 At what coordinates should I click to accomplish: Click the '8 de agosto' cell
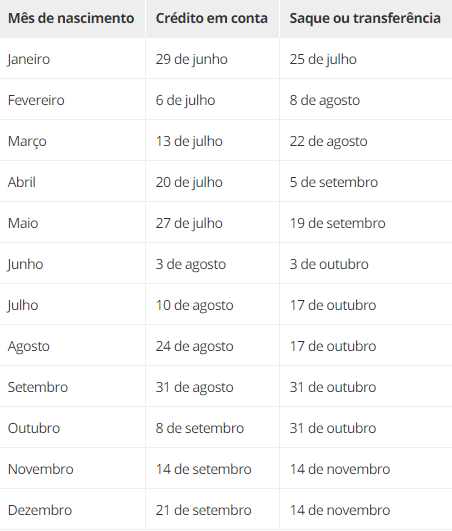325,101
